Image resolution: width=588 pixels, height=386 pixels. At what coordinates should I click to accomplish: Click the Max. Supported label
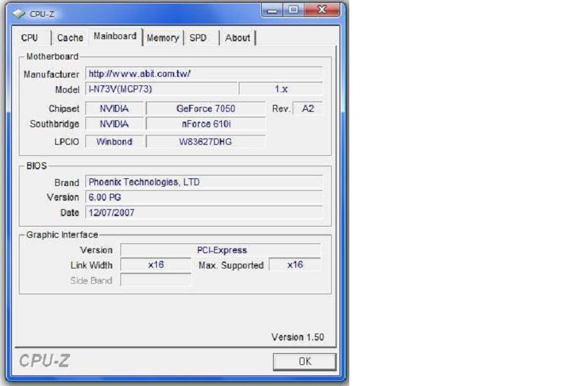click(x=231, y=265)
